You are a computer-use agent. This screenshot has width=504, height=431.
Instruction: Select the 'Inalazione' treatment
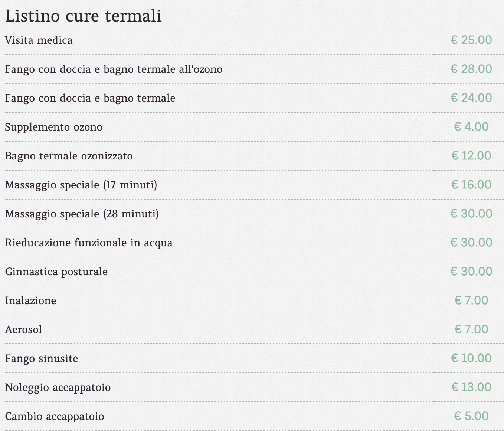point(30,300)
